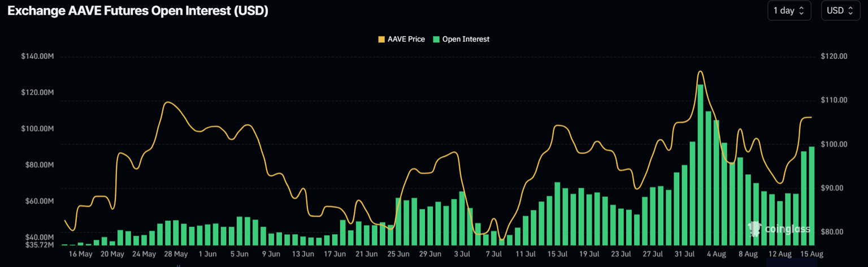Toggle the Open Interest legend series
Viewport: 868px width, 267px height.
pyautogui.click(x=461, y=40)
